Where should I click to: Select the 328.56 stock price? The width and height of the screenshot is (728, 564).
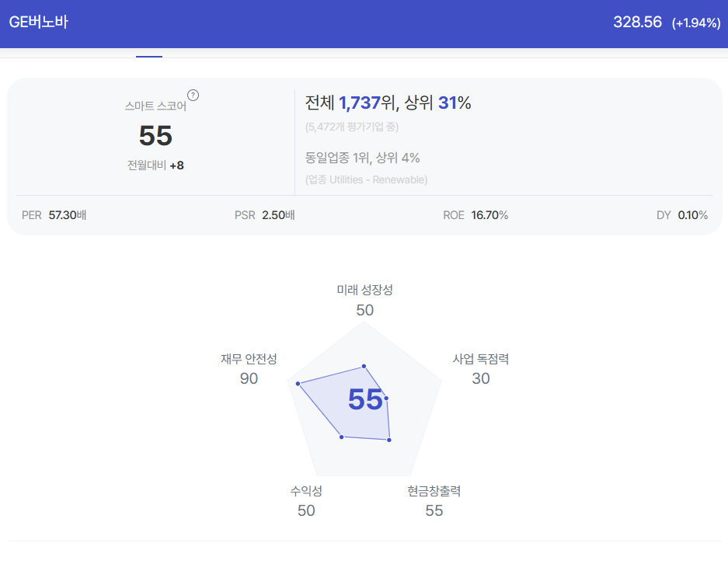tap(637, 22)
